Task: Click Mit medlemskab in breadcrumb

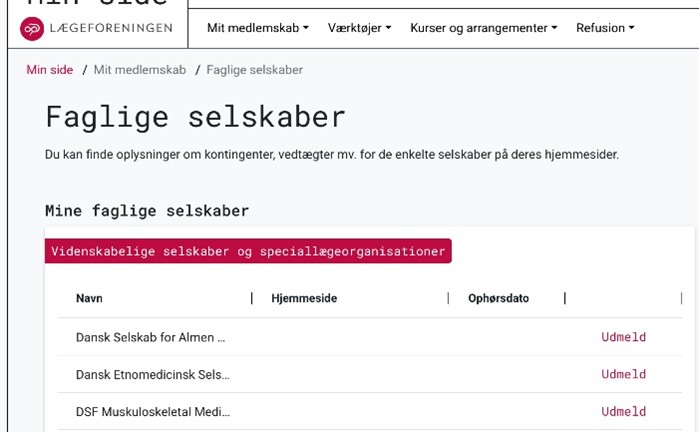Action: [x=140, y=70]
